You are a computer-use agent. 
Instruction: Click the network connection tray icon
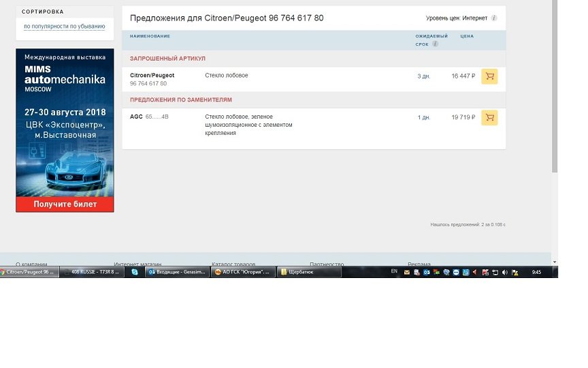tap(495, 273)
